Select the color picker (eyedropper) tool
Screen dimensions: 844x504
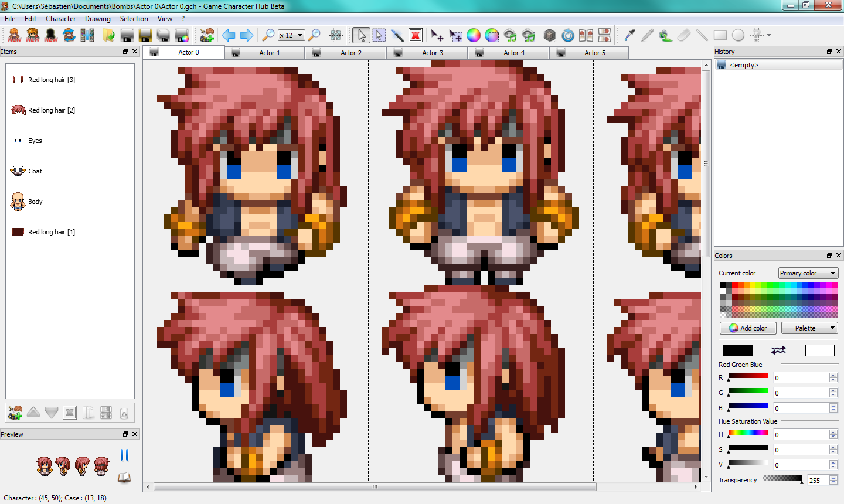[x=629, y=35]
